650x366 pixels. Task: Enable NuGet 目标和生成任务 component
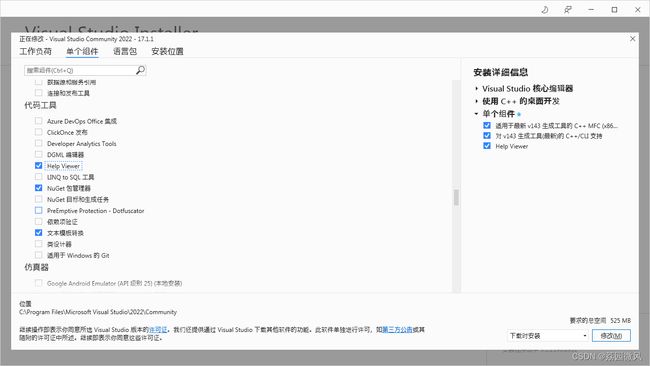[x=39, y=199]
